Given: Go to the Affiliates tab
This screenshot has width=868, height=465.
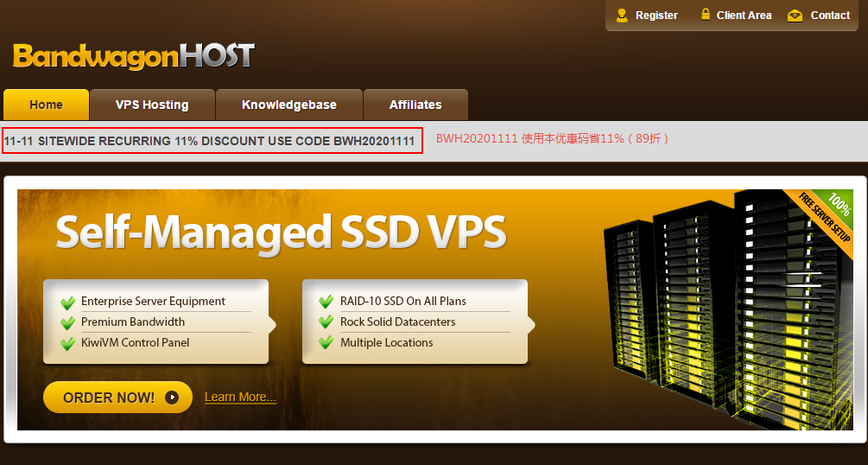Looking at the screenshot, I should point(415,105).
